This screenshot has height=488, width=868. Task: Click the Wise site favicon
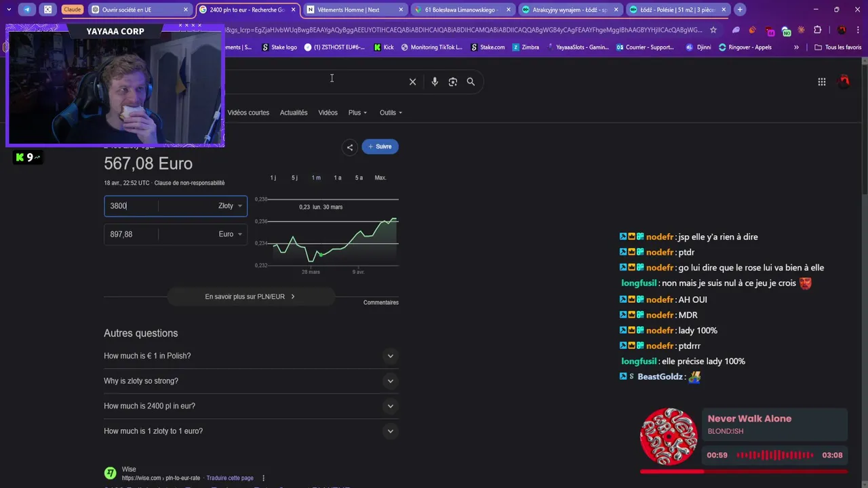pyautogui.click(x=110, y=473)
